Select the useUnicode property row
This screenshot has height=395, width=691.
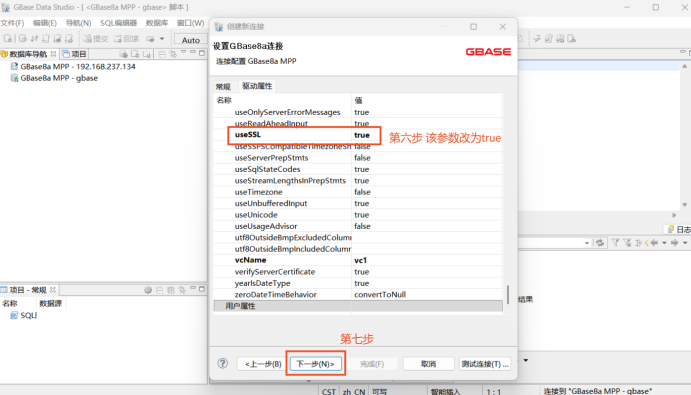[357, 215]
